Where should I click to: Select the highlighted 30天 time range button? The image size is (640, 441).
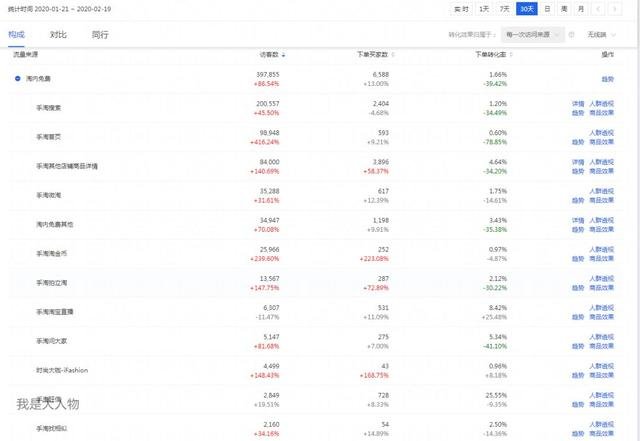click(x=527, y=9)
